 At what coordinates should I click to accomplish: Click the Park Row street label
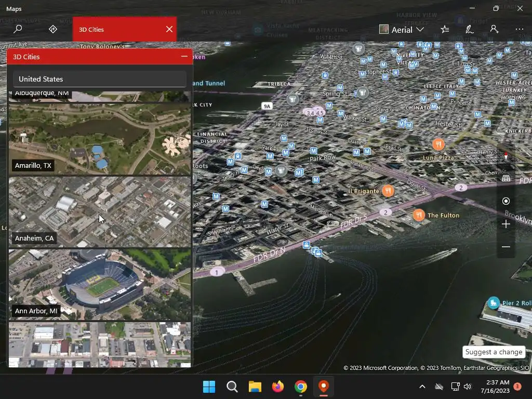pos(323,158)
